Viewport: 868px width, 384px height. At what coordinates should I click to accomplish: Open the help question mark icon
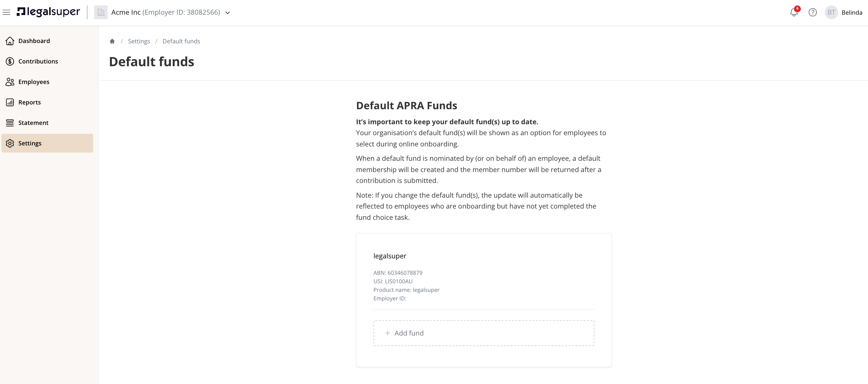pyautogui.click(x=813, y=13)
